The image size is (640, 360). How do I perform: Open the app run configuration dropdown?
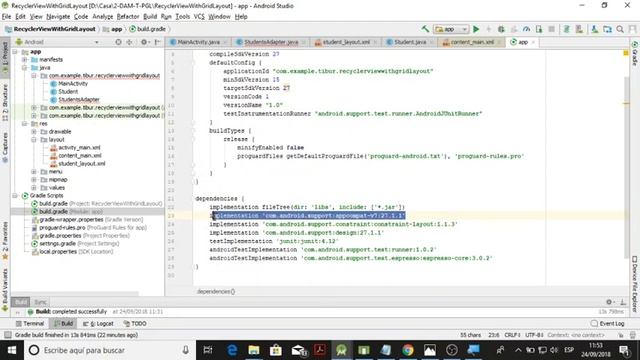451,29
